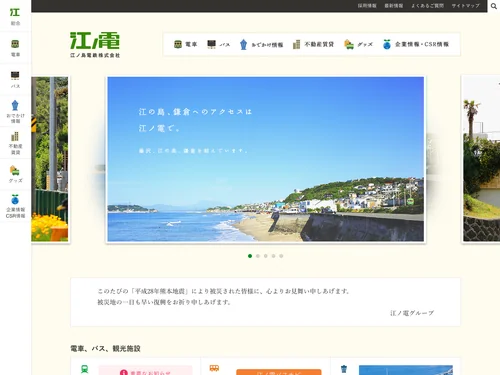Click the 江の島、鎌倉へのアクセスは headline
Viewport: 500px width, 375px height.
[195, 112]
